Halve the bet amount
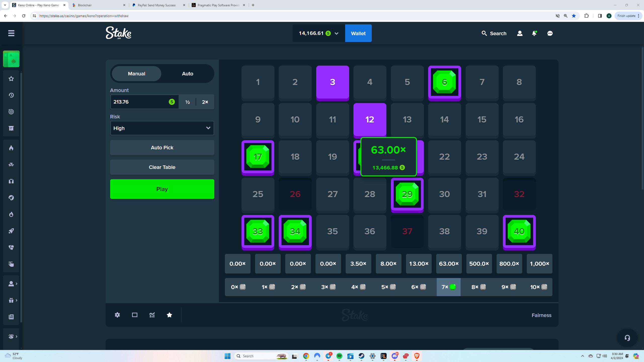Image resolution: width=644 pixels, height=362 pixels. click(x=187, y=102)
